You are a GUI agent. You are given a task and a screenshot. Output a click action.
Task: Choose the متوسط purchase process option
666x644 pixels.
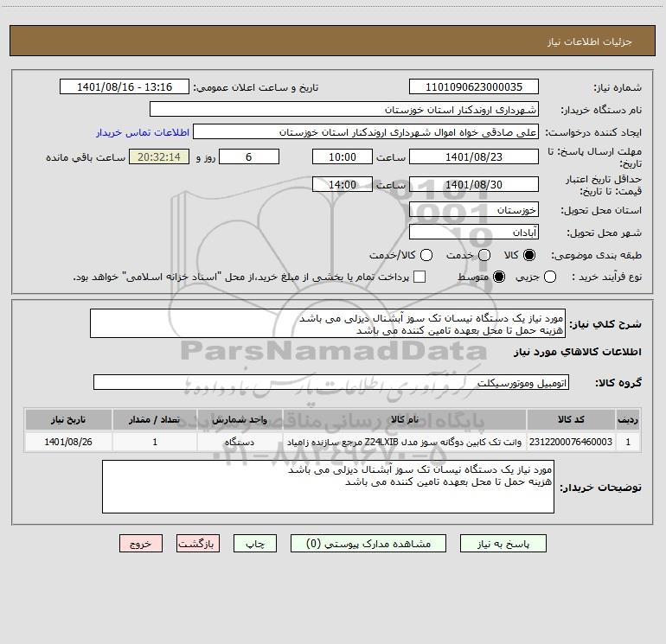coord(499,277)
